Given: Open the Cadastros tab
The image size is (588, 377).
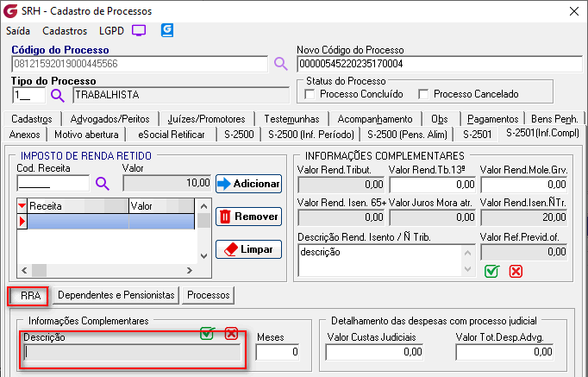Looking at the screenshot, I should pyautogui.click(x=32, y=119).
